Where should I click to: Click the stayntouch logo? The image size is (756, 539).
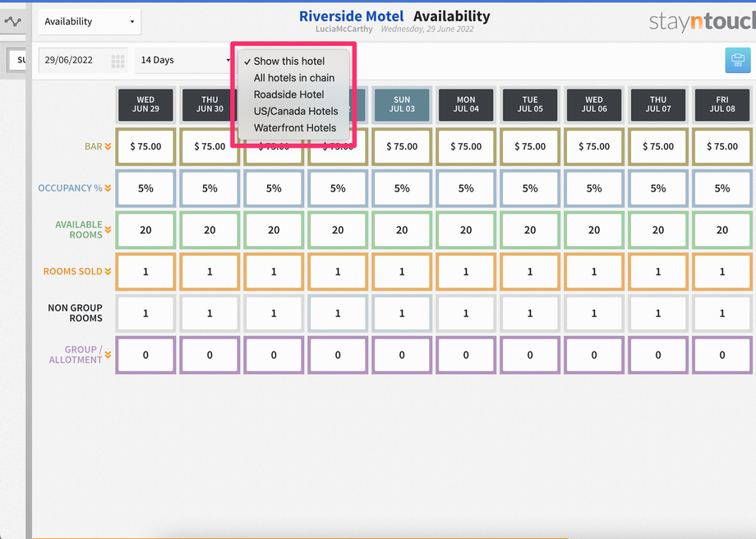[x=702, y=21]
